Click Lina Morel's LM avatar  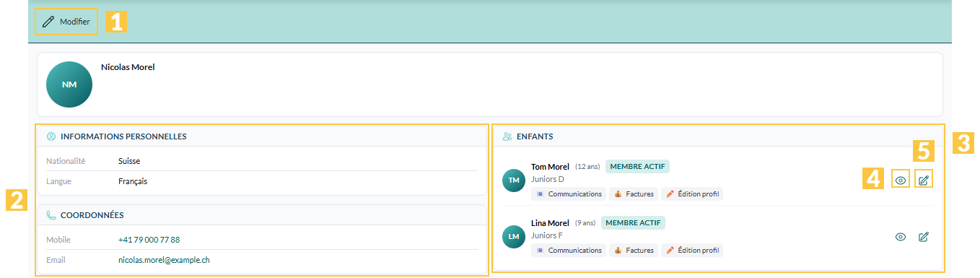point(514,236)
